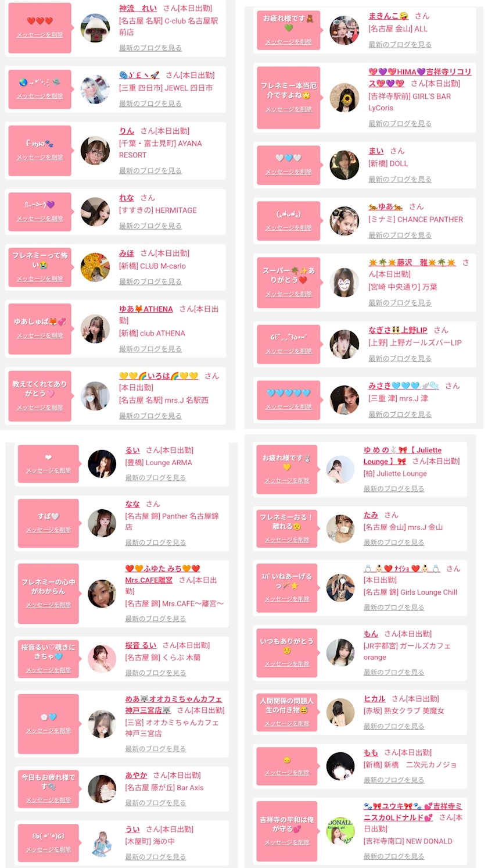View れな's latest blog
The height and width of the screenshot is (868, 488).
[150, 226]
